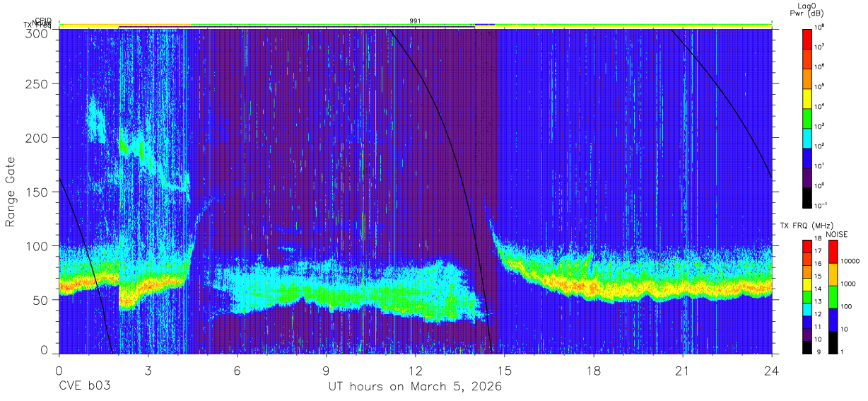Click the '9' hour tick label on the UT axis

tap(327, 371)
